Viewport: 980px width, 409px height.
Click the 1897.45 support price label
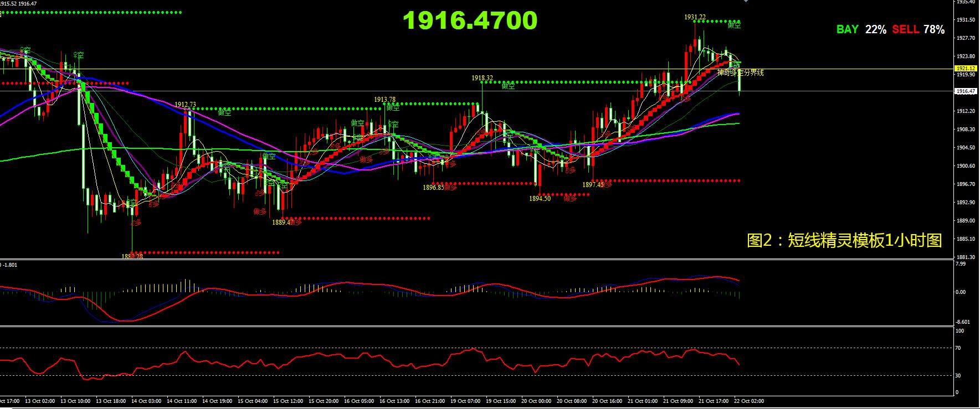coord(593,185)
